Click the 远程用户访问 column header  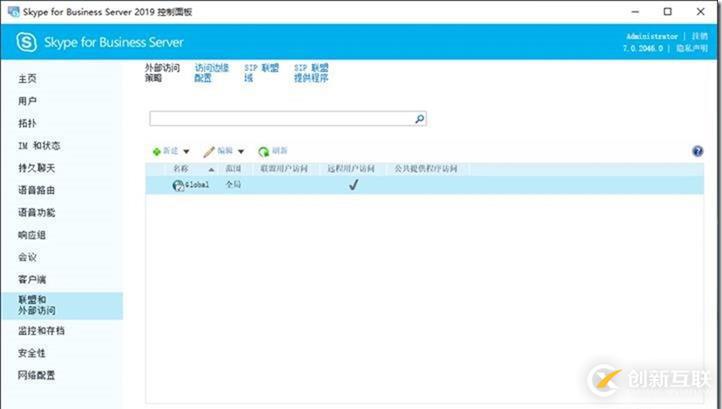[351, 169]
